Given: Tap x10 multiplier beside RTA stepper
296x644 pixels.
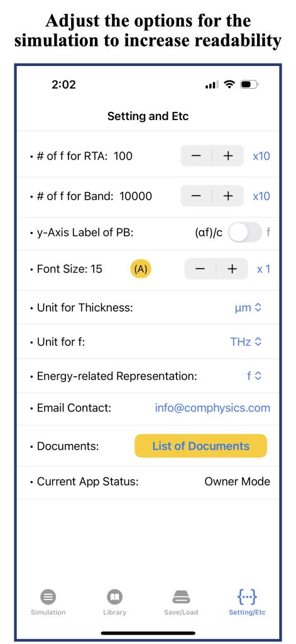Looking at the screenshot, I should pos(261,156).
